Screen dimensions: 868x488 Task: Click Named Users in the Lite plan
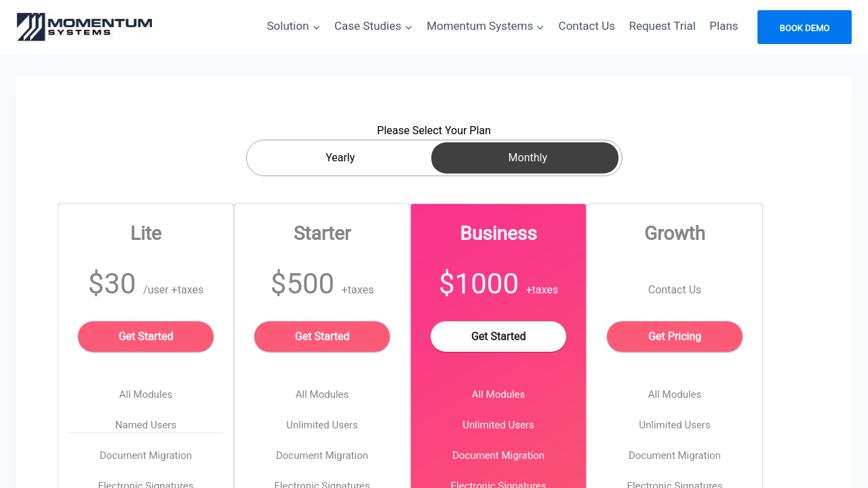(x=146, y=425)
